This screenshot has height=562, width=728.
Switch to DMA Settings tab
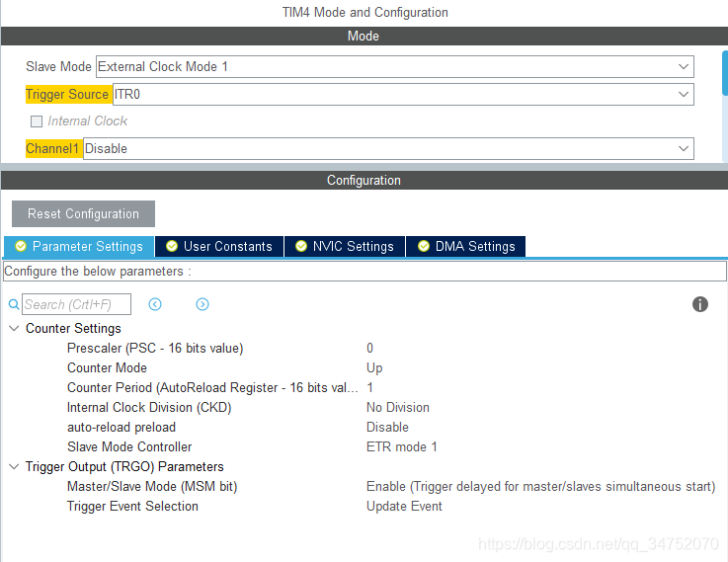465,246
